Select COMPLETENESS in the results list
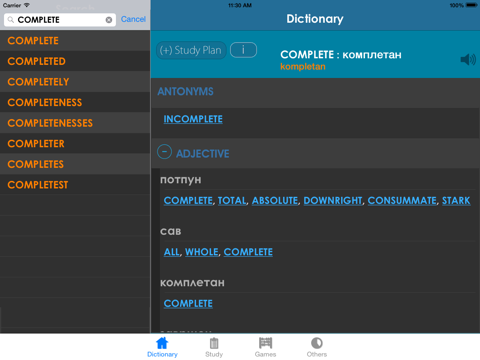The image size is (480, 360). [x=75, y=102]
